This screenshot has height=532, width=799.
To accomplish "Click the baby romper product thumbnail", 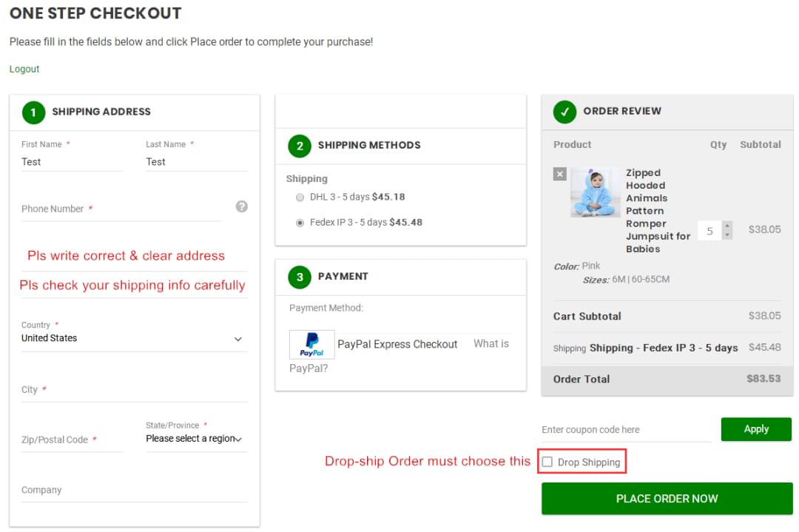I will click(596, 192).
